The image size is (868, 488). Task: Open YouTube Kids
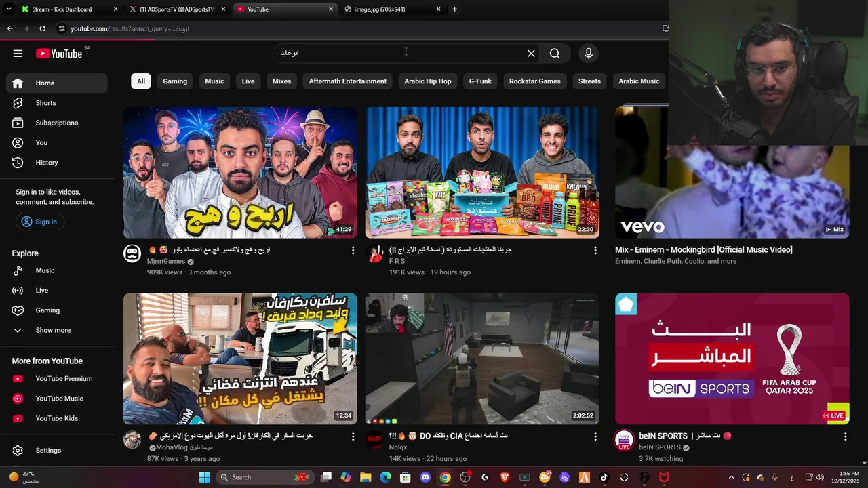57,418
